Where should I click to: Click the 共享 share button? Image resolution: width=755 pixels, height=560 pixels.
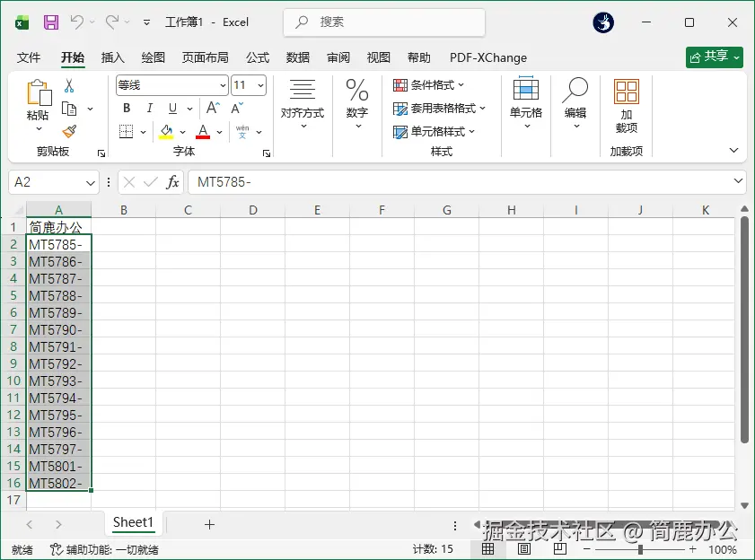714,57
